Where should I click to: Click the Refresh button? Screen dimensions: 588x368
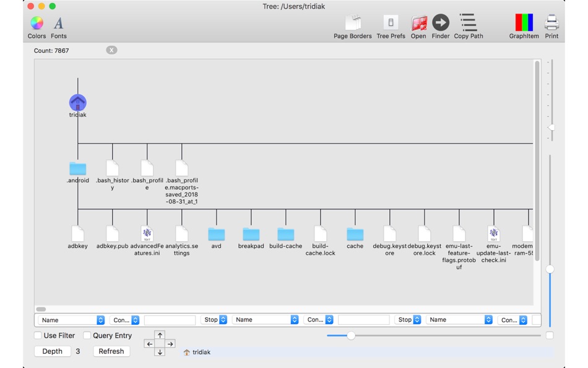tap(111, 351)
